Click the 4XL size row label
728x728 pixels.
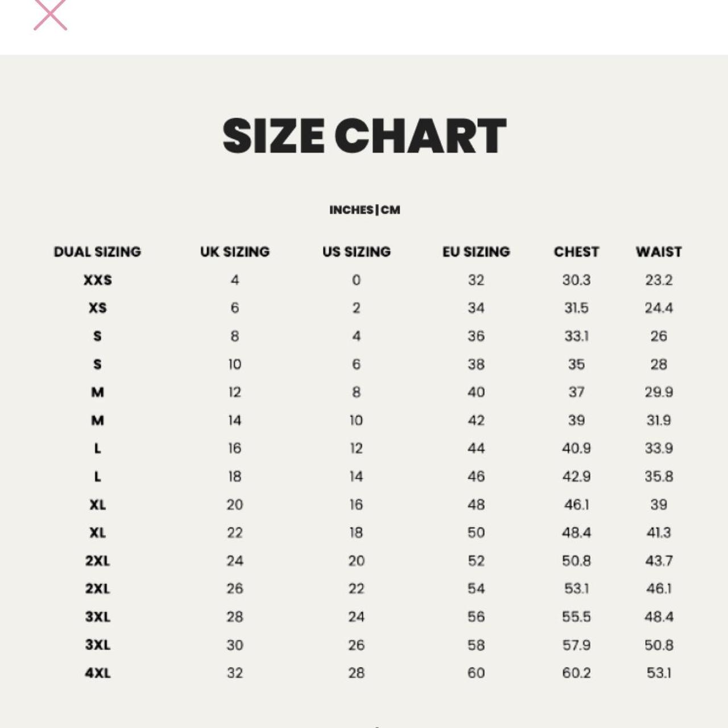(98, 673)
